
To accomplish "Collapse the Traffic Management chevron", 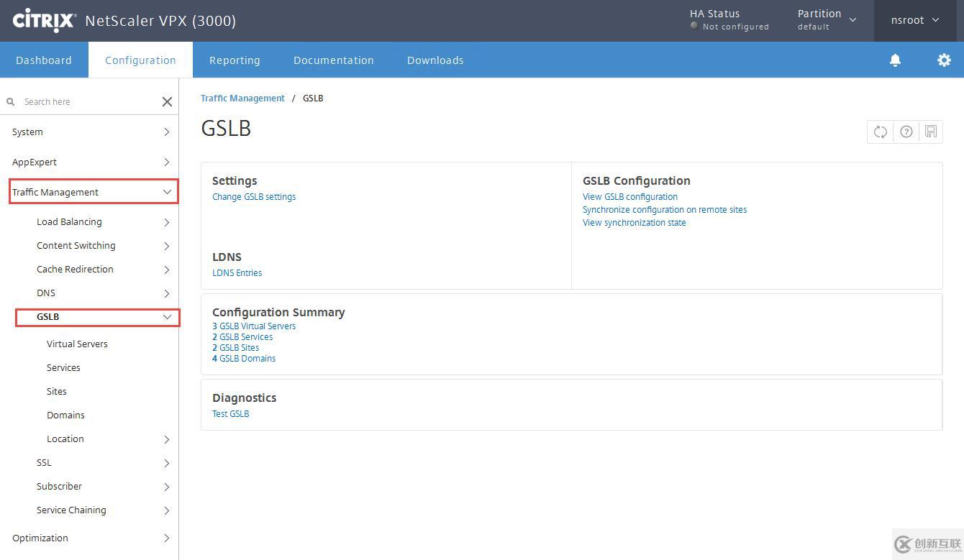I will [167, 192].
